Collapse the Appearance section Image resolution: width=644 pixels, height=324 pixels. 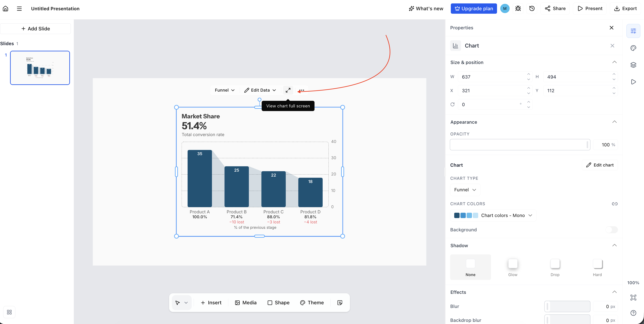(614, 122)
